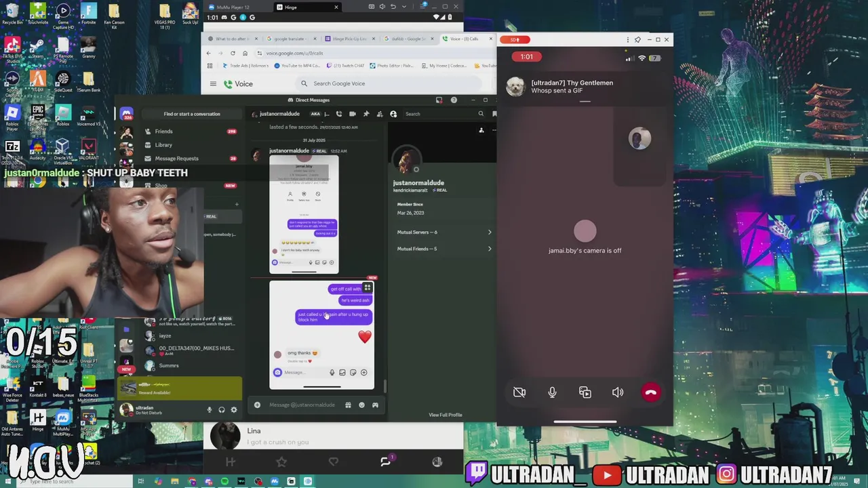Click the Reward Available quest banner
The image size is (868, 488).
180,388
